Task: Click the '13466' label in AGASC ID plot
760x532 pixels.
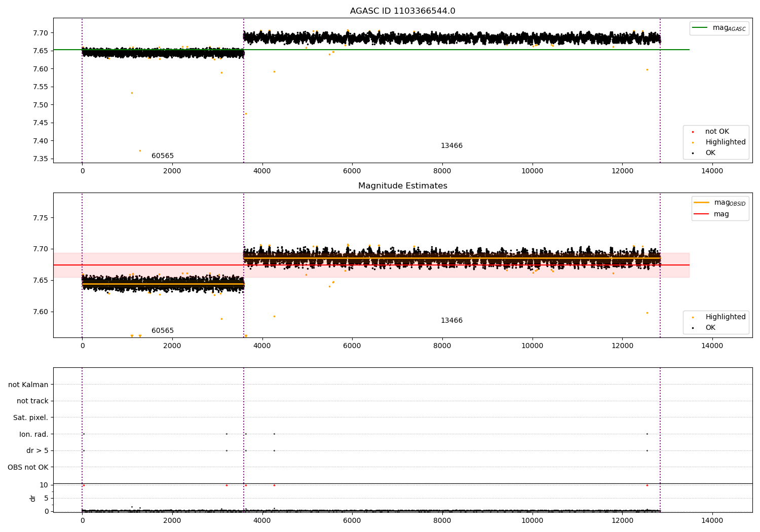Action: pos(451,146)
